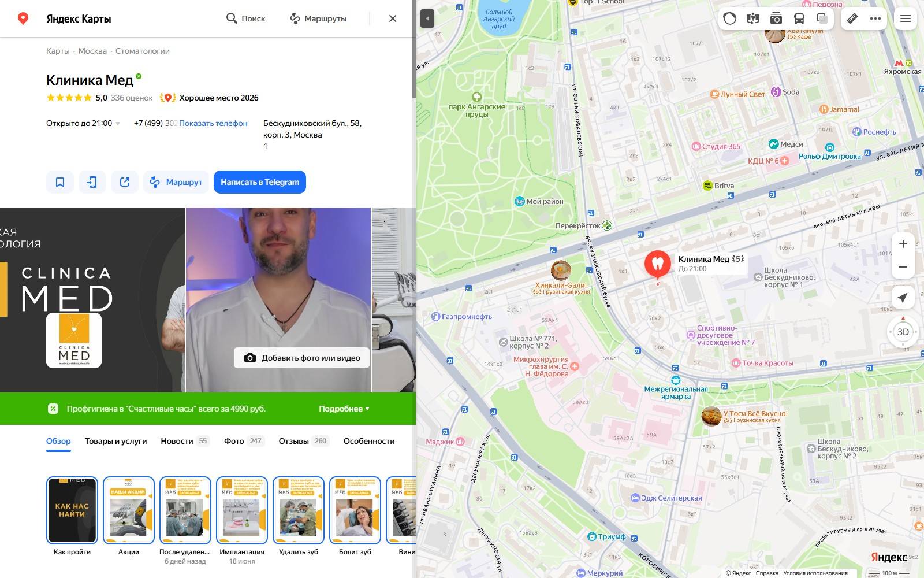Click Добавить фото или видео button
The width and height of the screenshot is (924, 578).
click(302, 358)
